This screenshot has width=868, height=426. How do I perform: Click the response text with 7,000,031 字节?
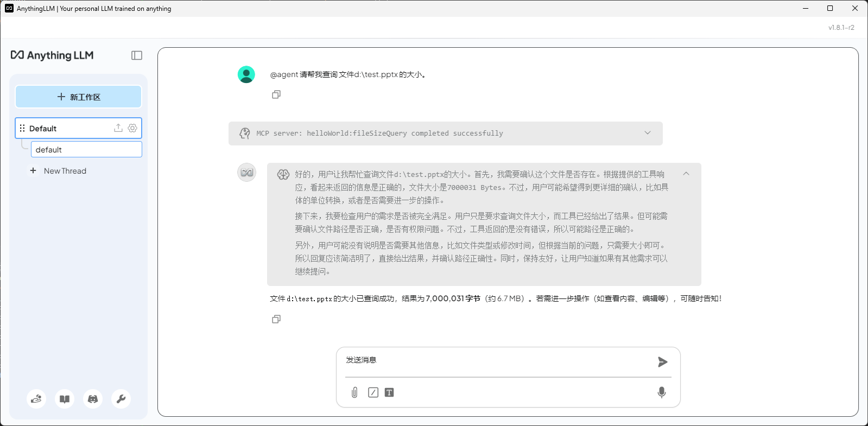(496, 298)
